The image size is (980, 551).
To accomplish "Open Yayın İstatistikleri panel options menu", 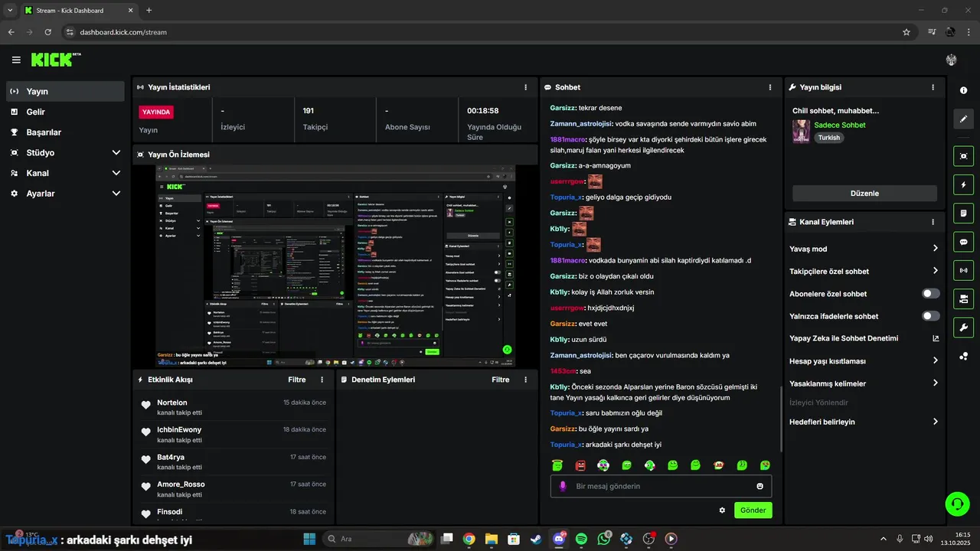I will click(525, 87).
